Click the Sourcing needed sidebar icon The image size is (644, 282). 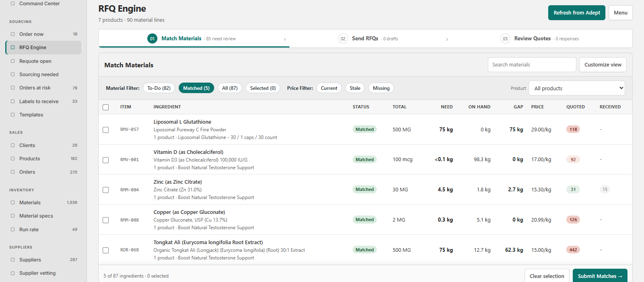pyautogui.click(x=13, y=75)
